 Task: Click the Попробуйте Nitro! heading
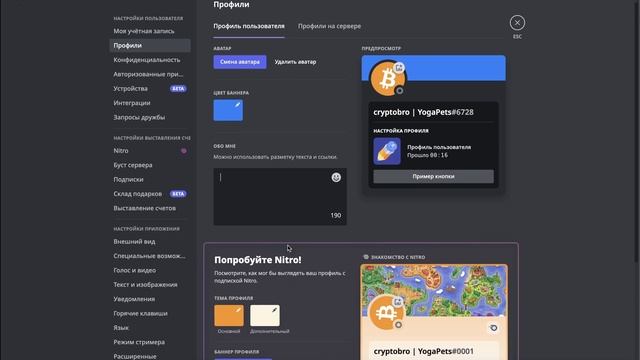(x=258, y=260)
